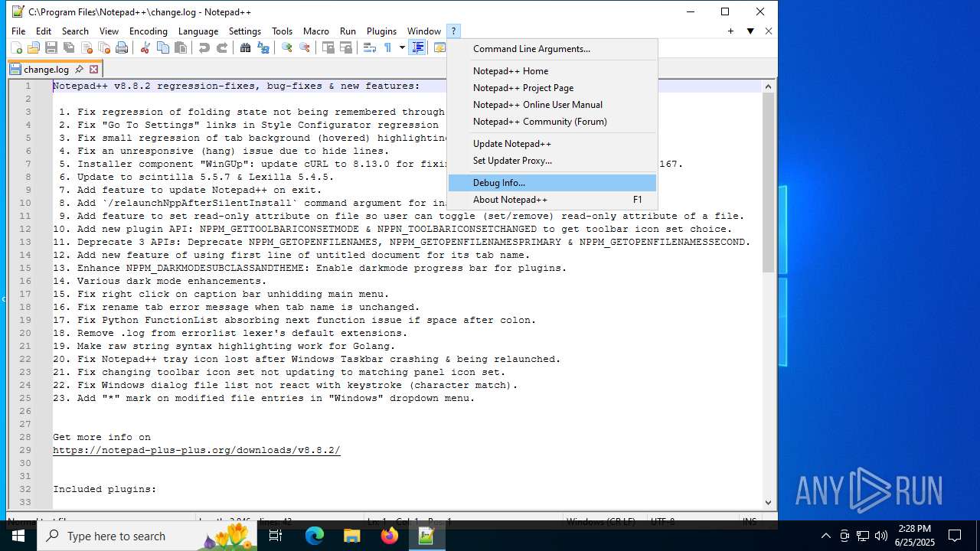Click Debug Info... menu entry
This screenshot has width=980, height=551.
click(552, 183)
